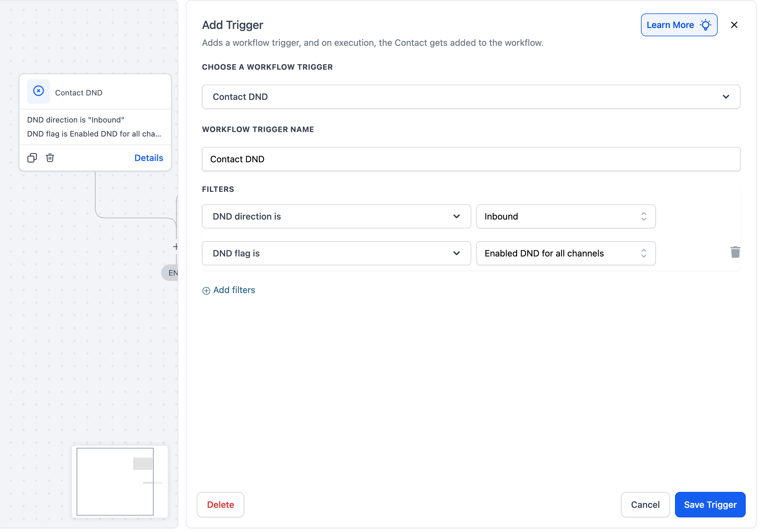Click the red Delete button

(220, 505)
